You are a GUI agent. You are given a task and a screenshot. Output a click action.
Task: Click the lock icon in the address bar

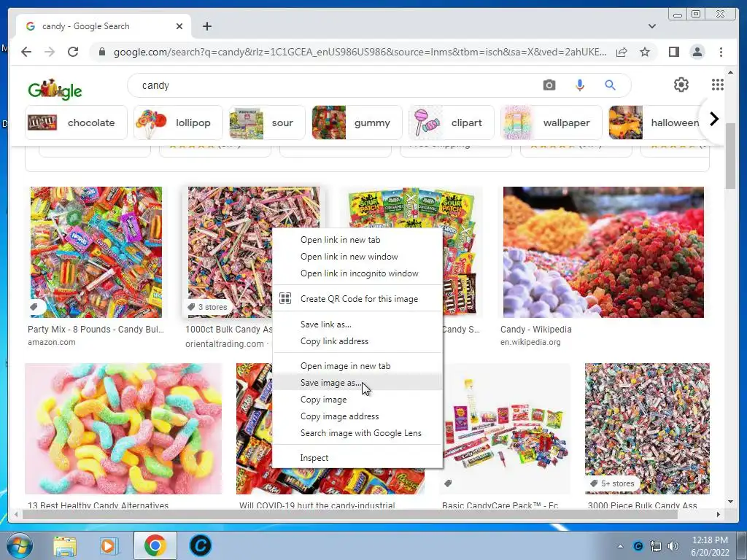[101, 52]
